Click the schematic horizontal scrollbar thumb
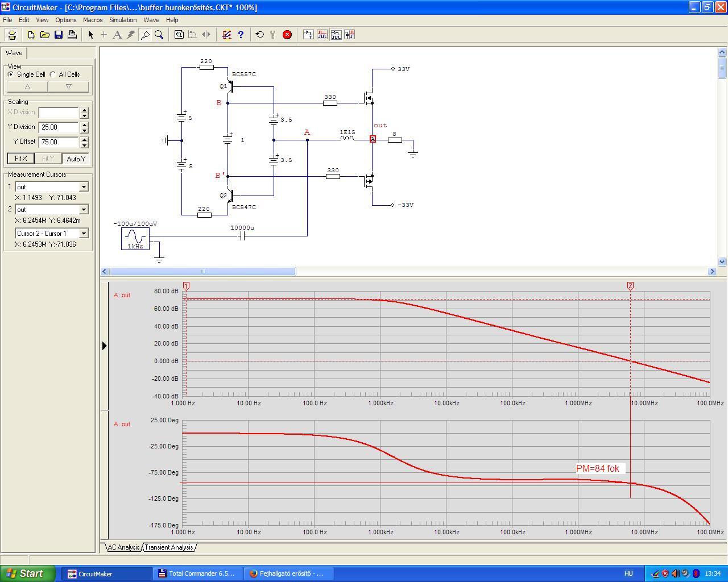Viewport: 728px width, 582px height. [x=202, y=272]
